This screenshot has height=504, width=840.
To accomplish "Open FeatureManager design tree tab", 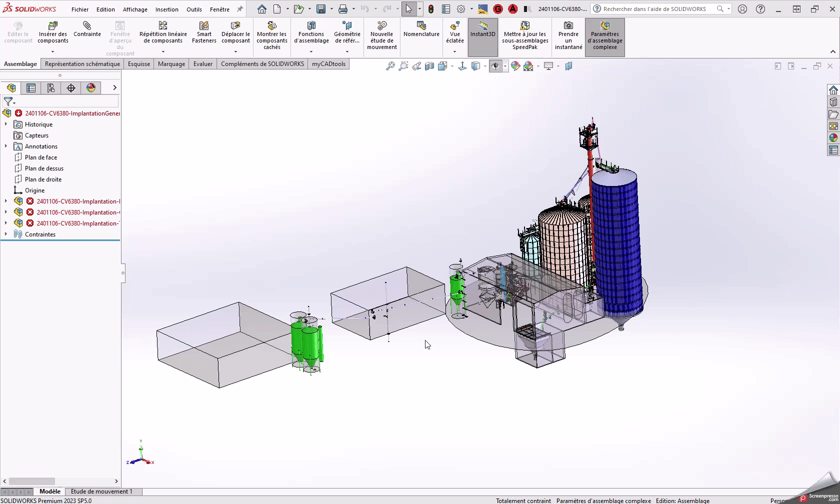I will [11, 88].
